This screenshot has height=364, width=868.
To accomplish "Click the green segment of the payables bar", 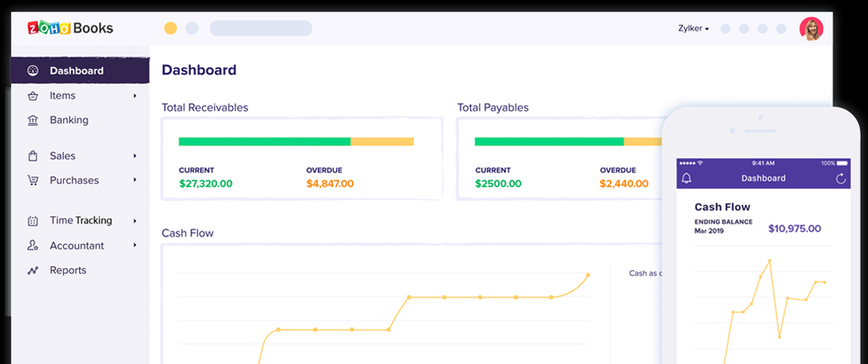I will (x=549, y=142).
